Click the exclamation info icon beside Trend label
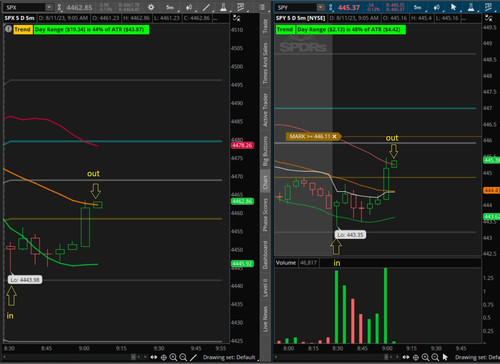The width and height of the screenshot is (500, 364). coord(8,29)
